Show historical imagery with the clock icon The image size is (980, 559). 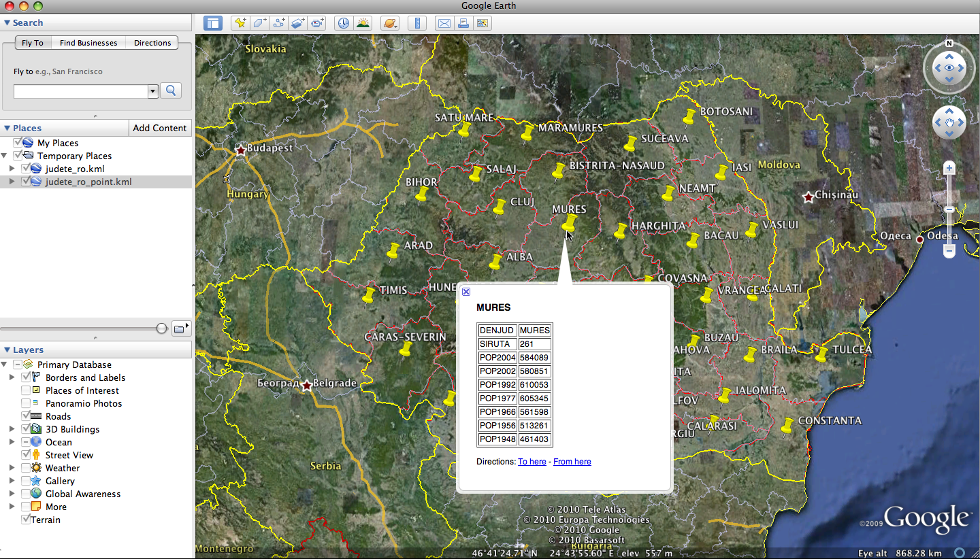(x=344, y=23)
